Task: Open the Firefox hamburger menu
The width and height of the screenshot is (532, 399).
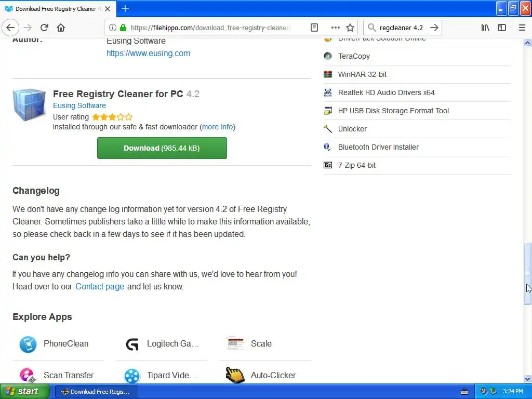Action: coord(522,28)
